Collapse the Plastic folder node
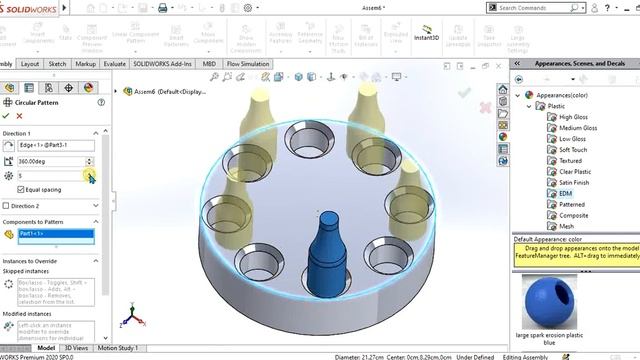This screenshot has height=360, width=640. click(529, 106)
